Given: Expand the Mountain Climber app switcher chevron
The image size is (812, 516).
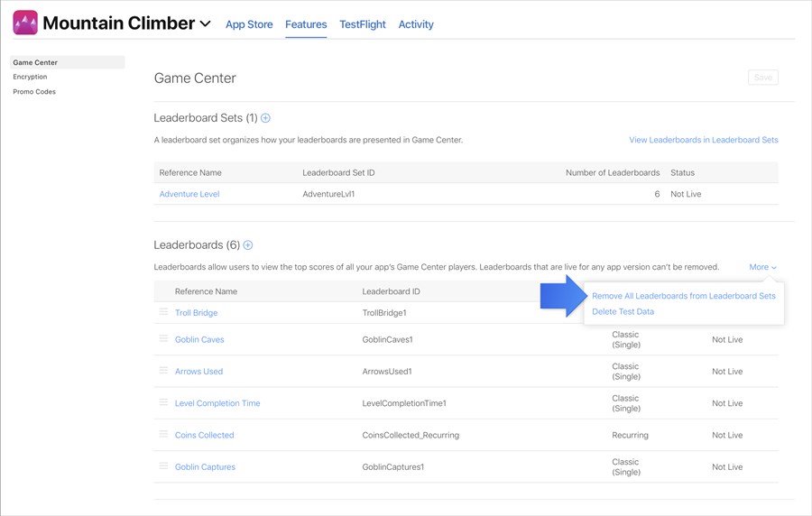Looking at the screenshot, I should pyautogui.click(x=206, y=24).
